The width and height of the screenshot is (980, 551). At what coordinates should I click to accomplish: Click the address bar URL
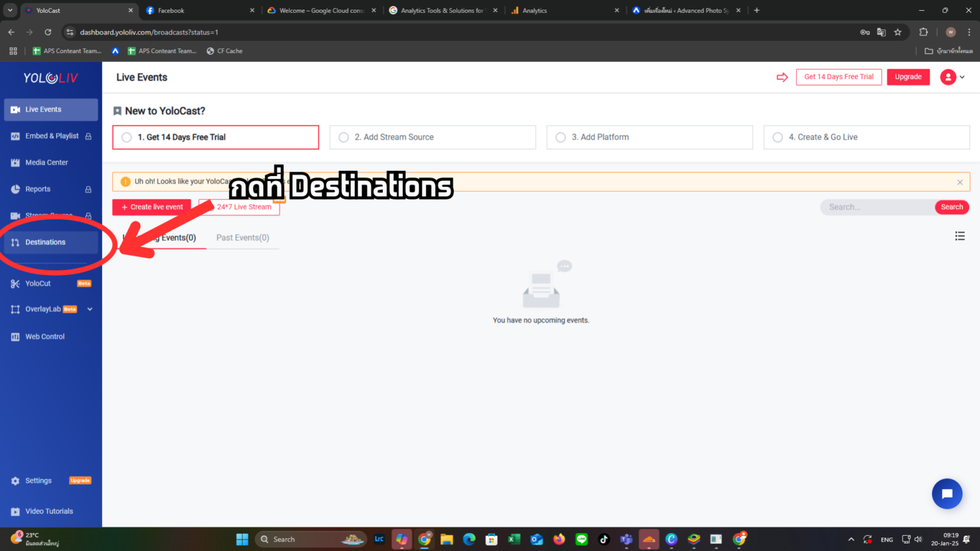tap(149, 32)
